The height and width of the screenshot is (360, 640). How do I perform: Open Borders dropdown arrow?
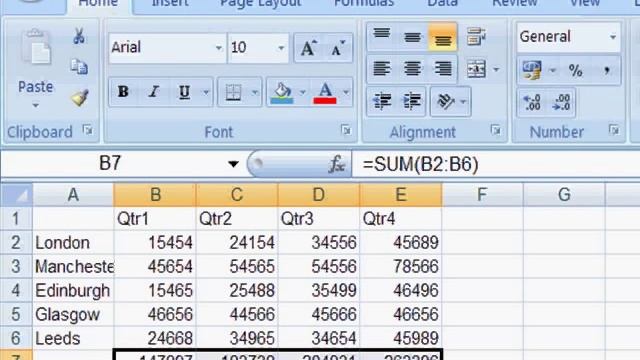point(254,93)
